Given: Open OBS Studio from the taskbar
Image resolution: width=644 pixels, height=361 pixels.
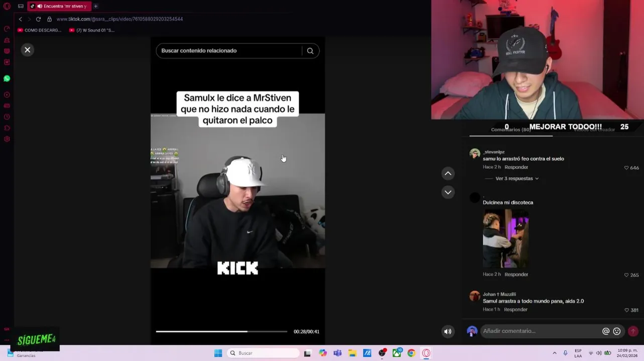Looking at the screenshot, I should tap(382, 353).
